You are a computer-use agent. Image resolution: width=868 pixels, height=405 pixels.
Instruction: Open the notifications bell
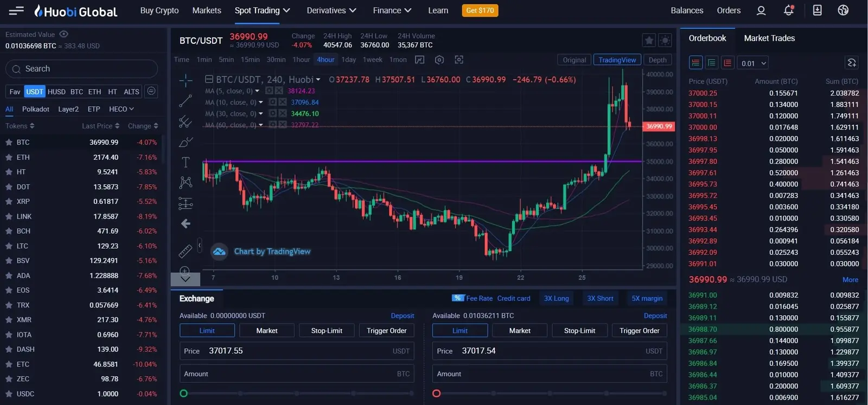[788, 10]
